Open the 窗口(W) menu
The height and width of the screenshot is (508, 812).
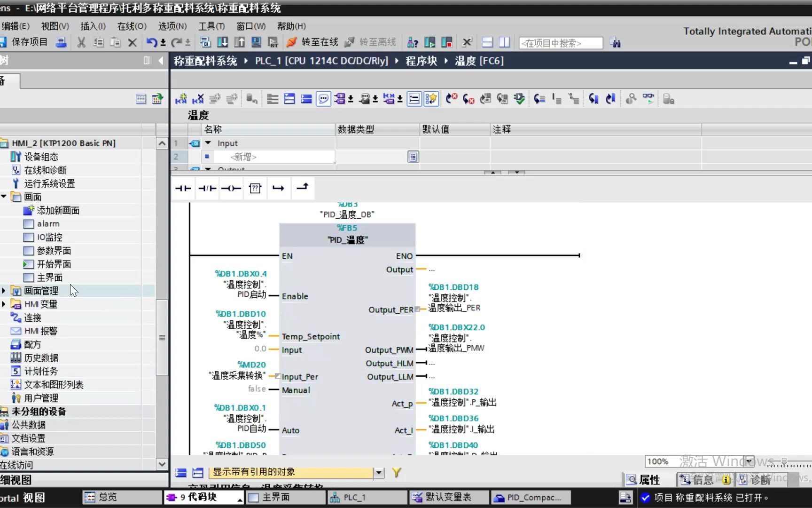[x=251, y=26]
